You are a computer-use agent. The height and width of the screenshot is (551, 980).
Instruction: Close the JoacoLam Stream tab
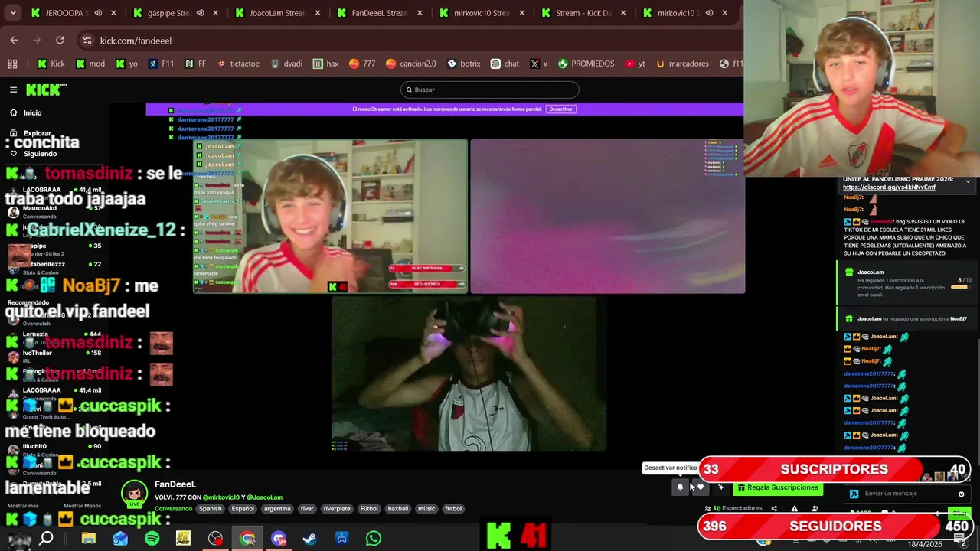318,13
